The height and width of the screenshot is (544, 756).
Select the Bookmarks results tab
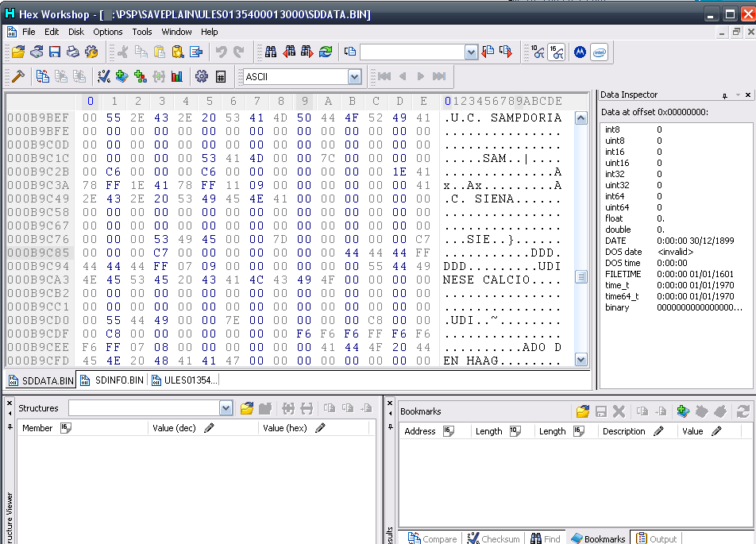pos(598,538)
